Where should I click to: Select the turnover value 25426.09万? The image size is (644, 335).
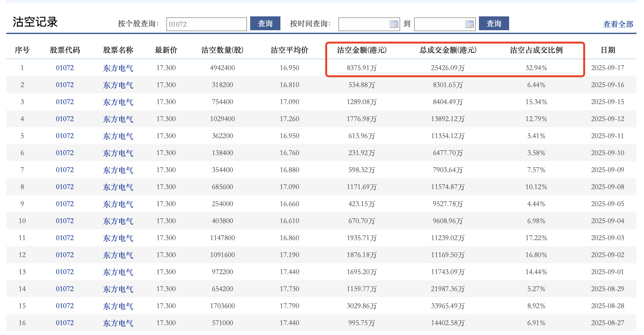point(448,68)
